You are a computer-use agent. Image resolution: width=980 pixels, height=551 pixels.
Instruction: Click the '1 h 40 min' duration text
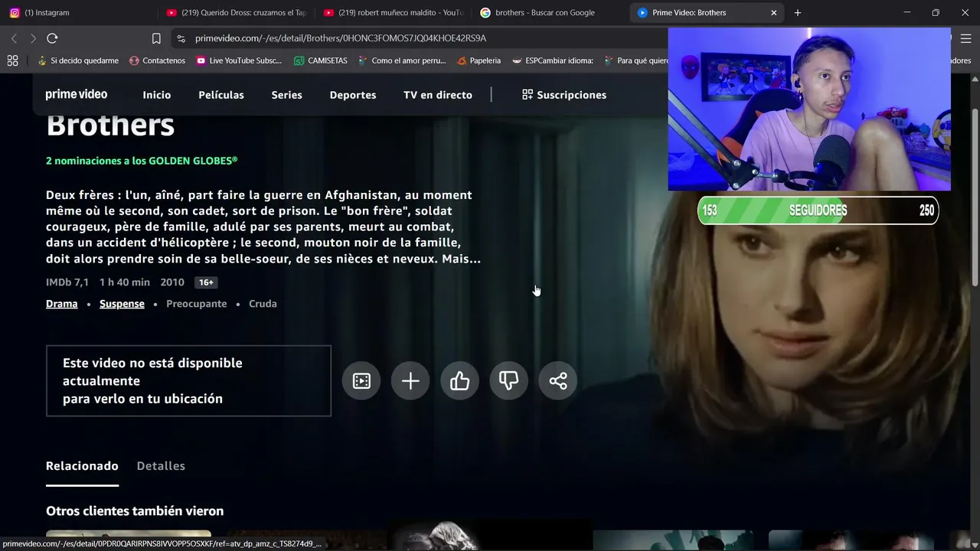(125, 282)
